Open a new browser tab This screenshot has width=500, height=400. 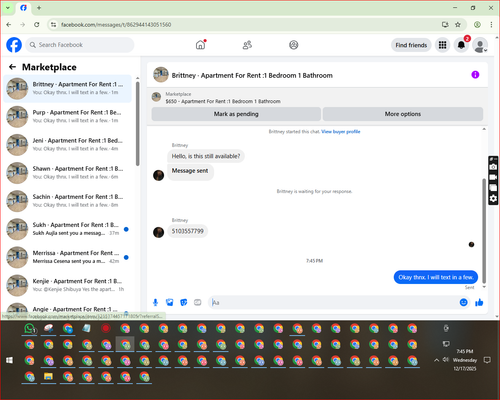point(39,8)
